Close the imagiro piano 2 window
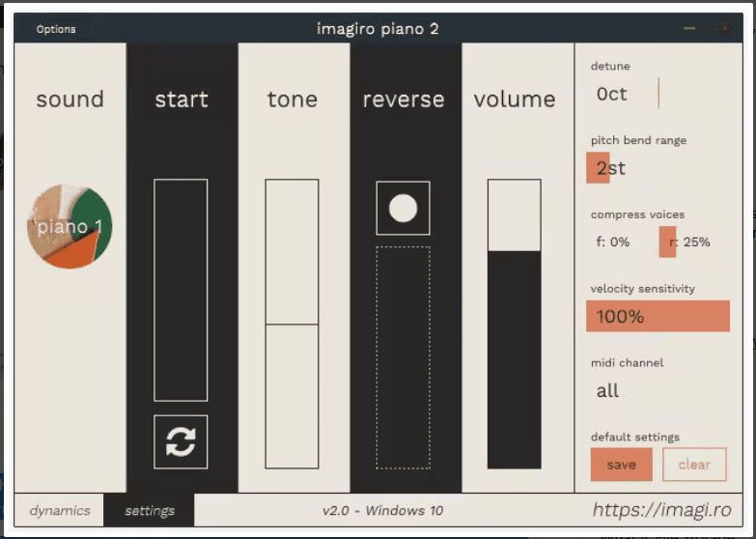Screen dimensions: 756x539 pyautogui.click(x=723, y=28)
